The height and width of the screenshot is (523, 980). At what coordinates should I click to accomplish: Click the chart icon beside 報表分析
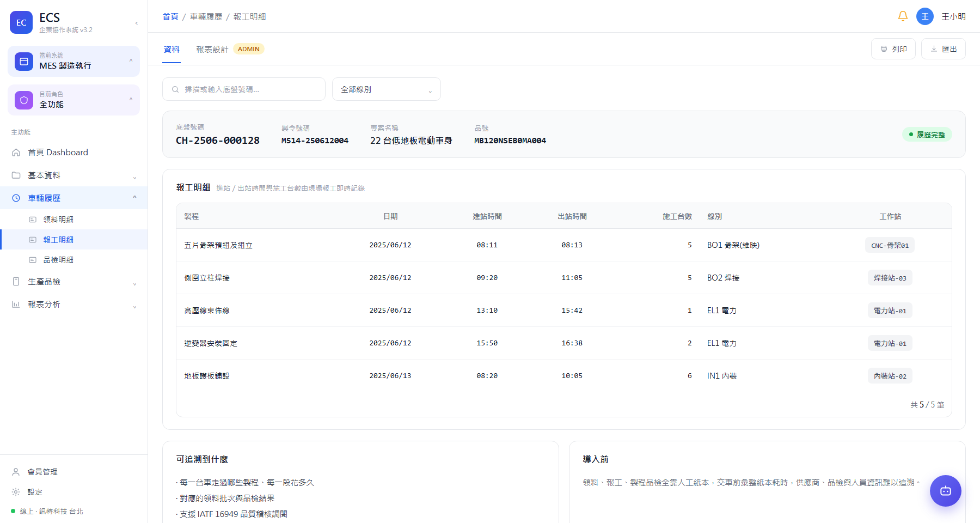16,305
